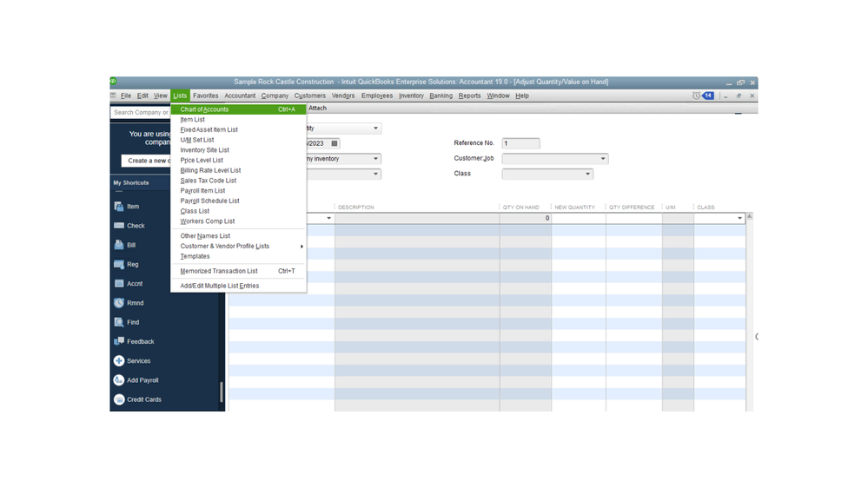This screenshot has width=868, height=488.
Task: Click the Reference No. input field
Action: 521,144
